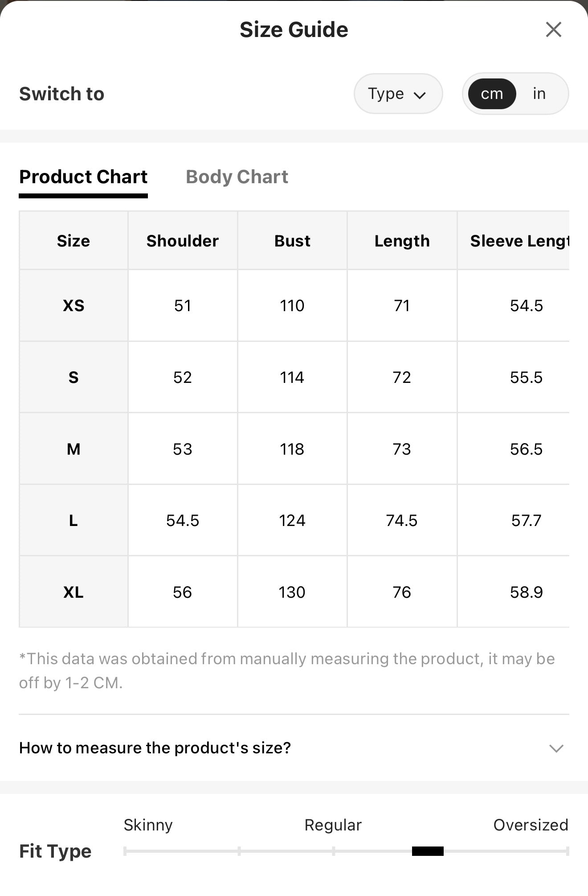Viewport: 588px width, 896px height.
Task: Click the Bust column header
Action: coord(292,241)
